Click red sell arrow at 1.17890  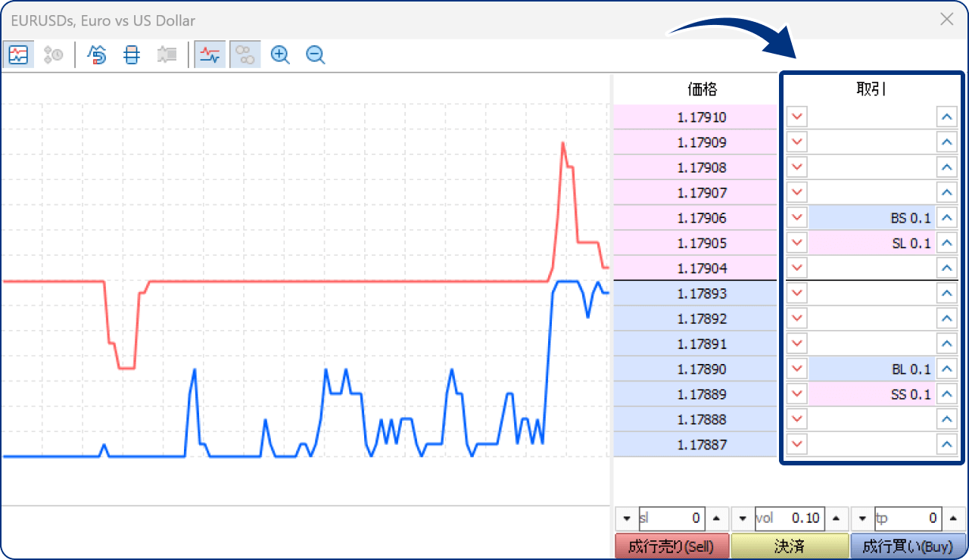click(x=797, y=369)
